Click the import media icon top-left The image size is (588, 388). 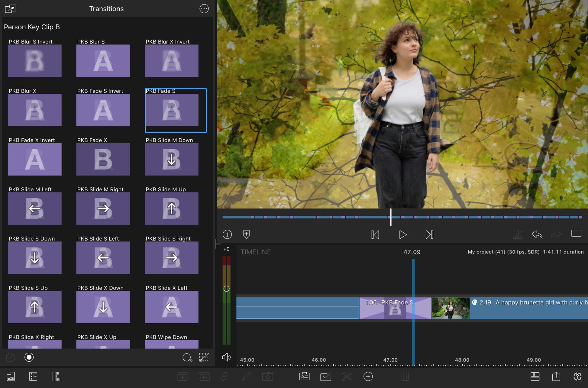(11, 9)
